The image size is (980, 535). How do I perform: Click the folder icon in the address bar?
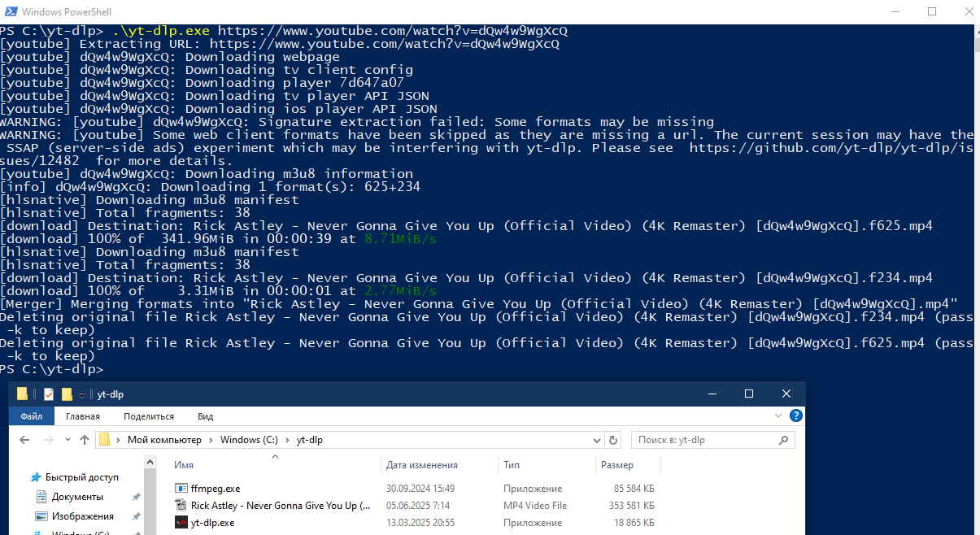click(x=104, y=440)
